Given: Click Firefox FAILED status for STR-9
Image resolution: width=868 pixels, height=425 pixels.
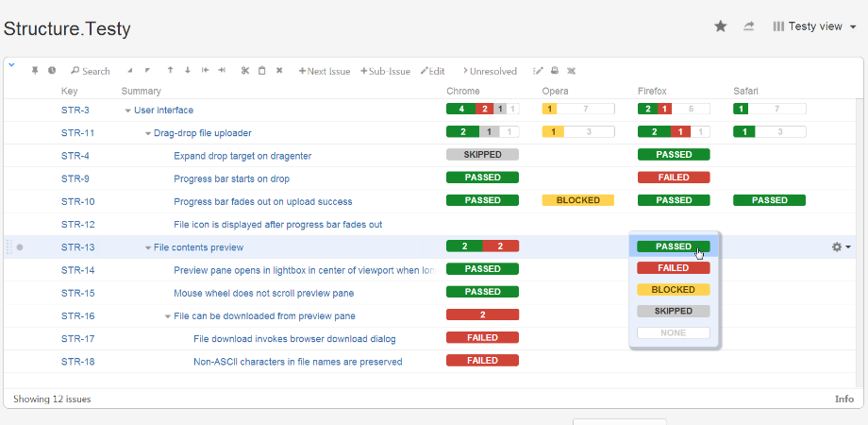Looking at the screenshot, I should (x=674, y=178).
